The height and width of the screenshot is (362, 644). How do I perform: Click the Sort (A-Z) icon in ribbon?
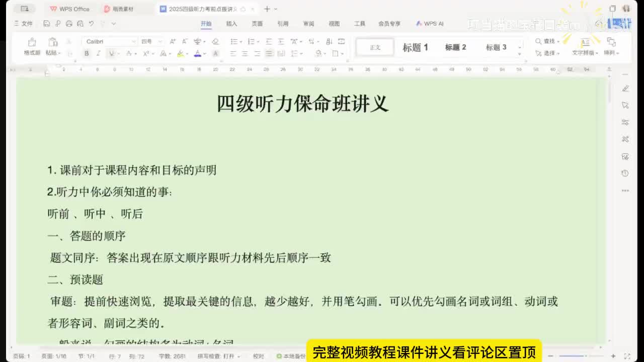pos(329,41)
